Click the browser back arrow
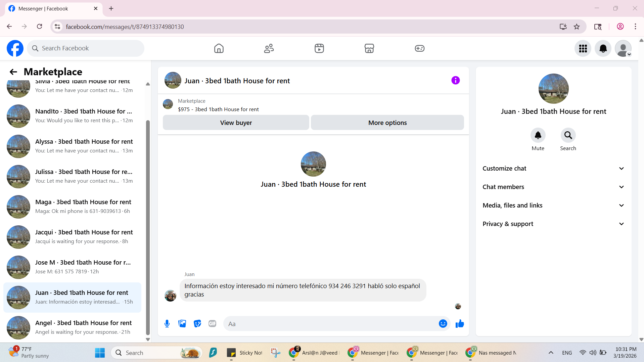This screenshot has width=644, height=362. (x=9, y=27)
